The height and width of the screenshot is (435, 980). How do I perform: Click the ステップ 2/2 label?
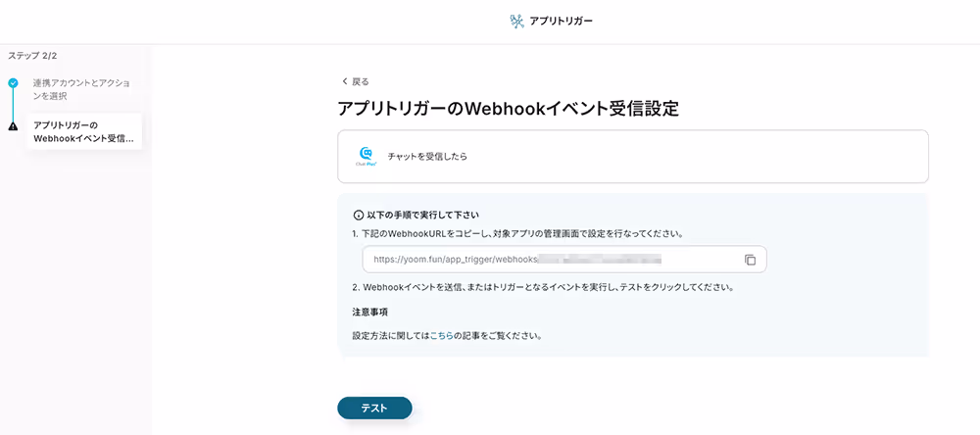click(x=32, y=56)
